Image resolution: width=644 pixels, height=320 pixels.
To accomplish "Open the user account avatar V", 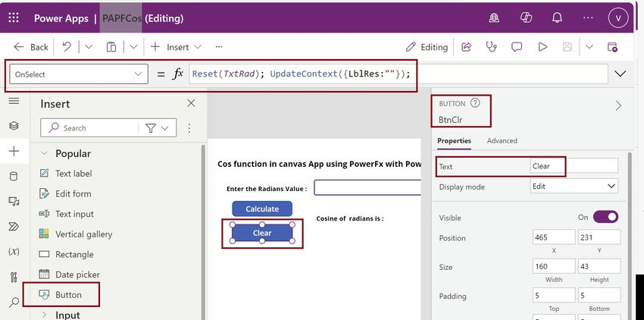I will click(x=618, y=18).
